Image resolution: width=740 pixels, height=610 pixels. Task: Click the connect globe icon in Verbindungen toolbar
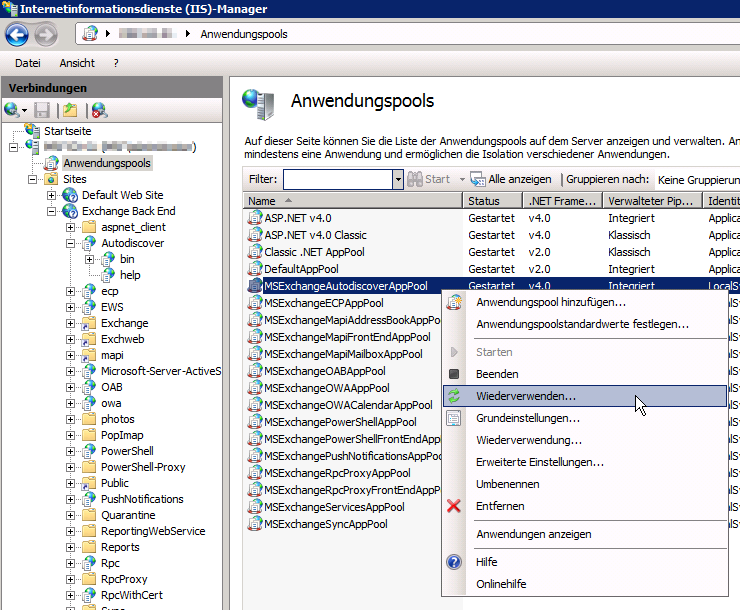[x=11, y=110]
